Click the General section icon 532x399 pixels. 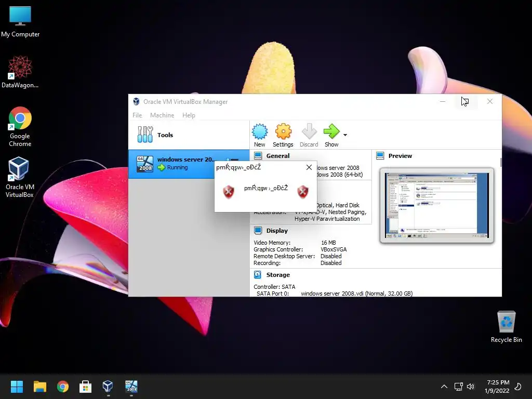pos(258,156)
